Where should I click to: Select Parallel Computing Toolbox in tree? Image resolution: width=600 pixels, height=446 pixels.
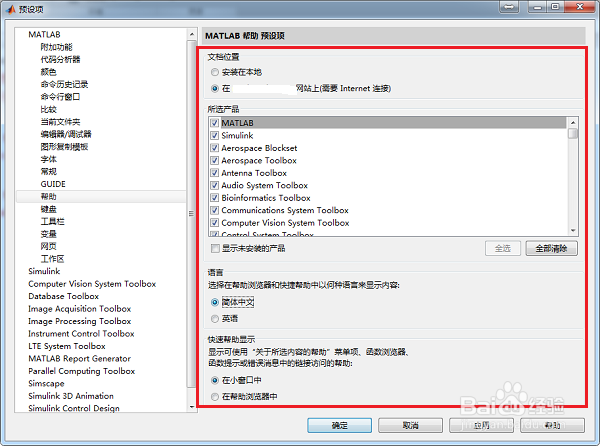82,371
